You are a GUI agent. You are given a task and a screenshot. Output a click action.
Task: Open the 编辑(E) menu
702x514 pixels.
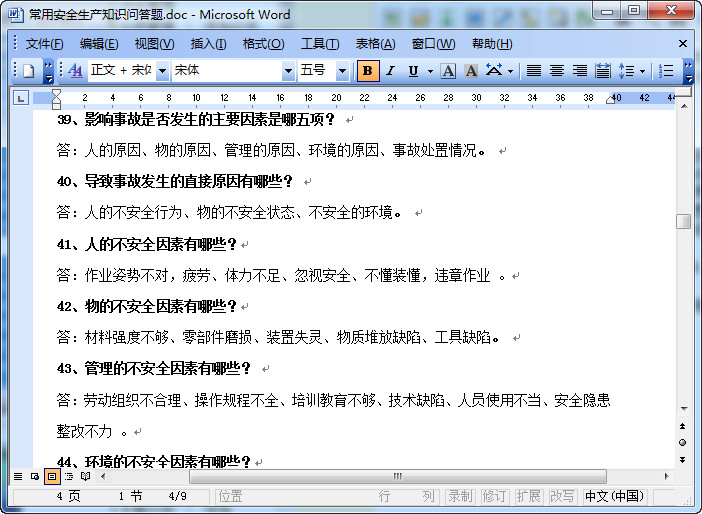coord(99,44)
